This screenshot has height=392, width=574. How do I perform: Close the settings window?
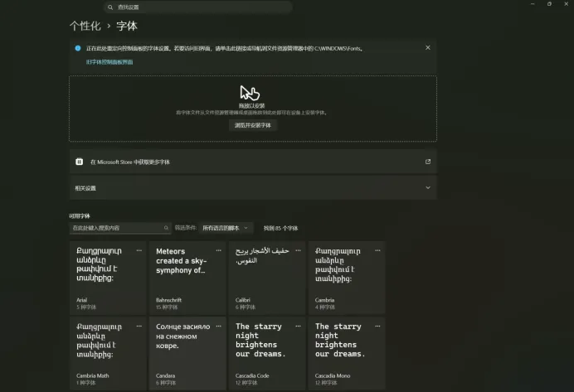click(566, 4)
